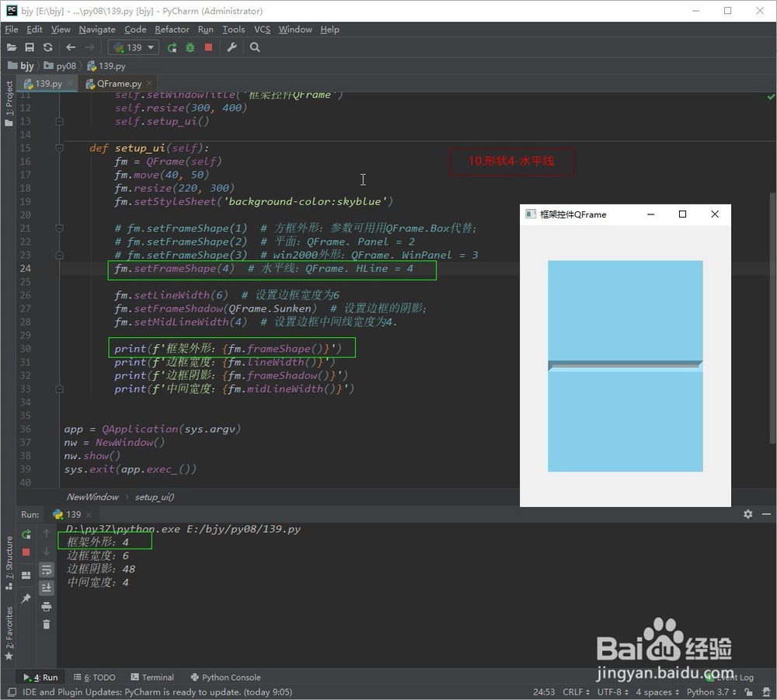Open the File menu
This screenshot has height=700, width=777.
pos(12,30)
